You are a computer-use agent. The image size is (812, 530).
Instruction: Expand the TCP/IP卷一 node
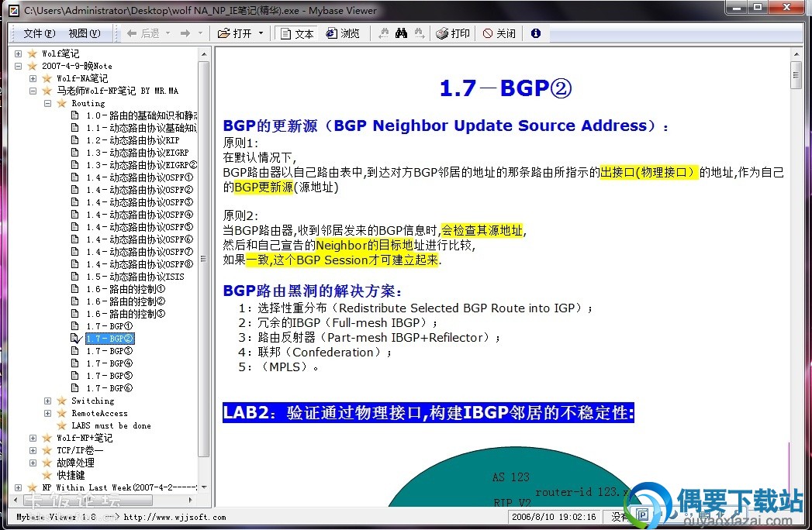coord(33,451)
